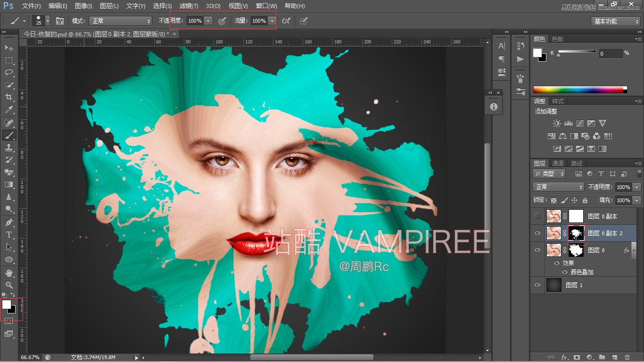Image resolution: width=644 pixels, height=362 pixels.
Task: Open the layer blend mode 正常 dropdown
Action: tap(559, 187)
